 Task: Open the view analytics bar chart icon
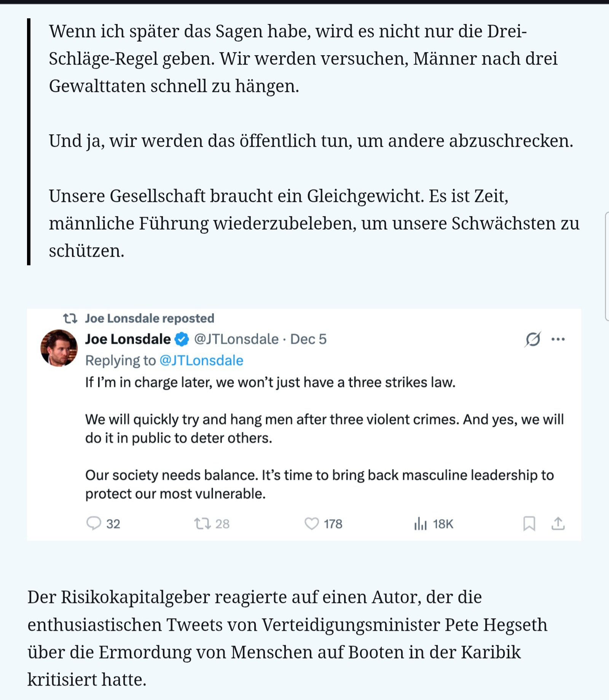click(420, 524)
